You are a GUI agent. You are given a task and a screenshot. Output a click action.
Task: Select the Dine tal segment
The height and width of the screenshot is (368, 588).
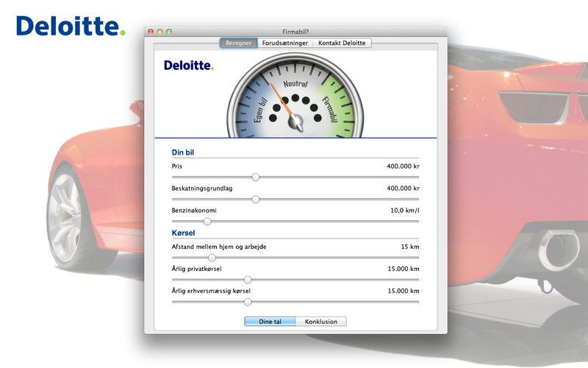coord(270,322)
